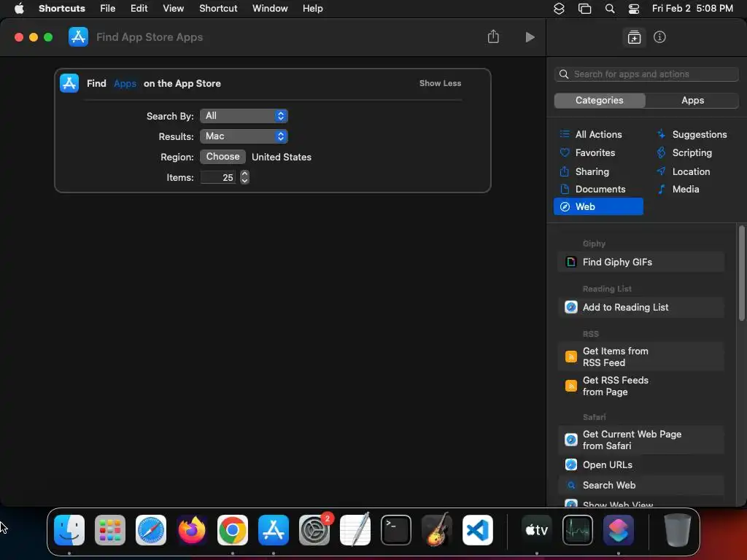This screenshot has height=560, width=747.
Task: Click the Find App Store Apps shortcut icon
Action: click(79, 37)
